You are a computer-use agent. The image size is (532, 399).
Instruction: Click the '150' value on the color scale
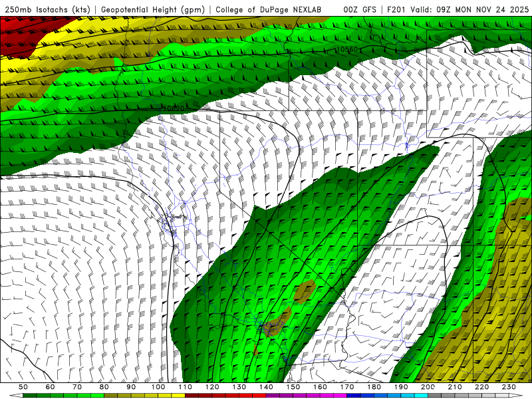coord(293,387)
